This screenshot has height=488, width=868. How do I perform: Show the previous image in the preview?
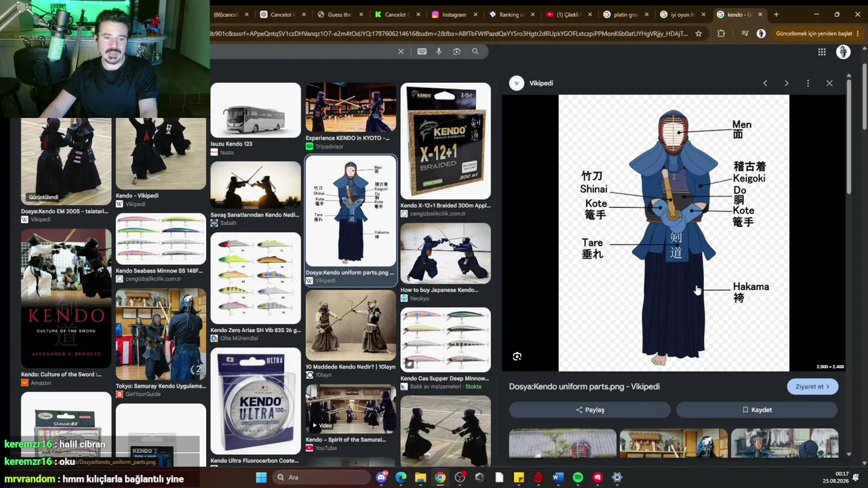765,83
